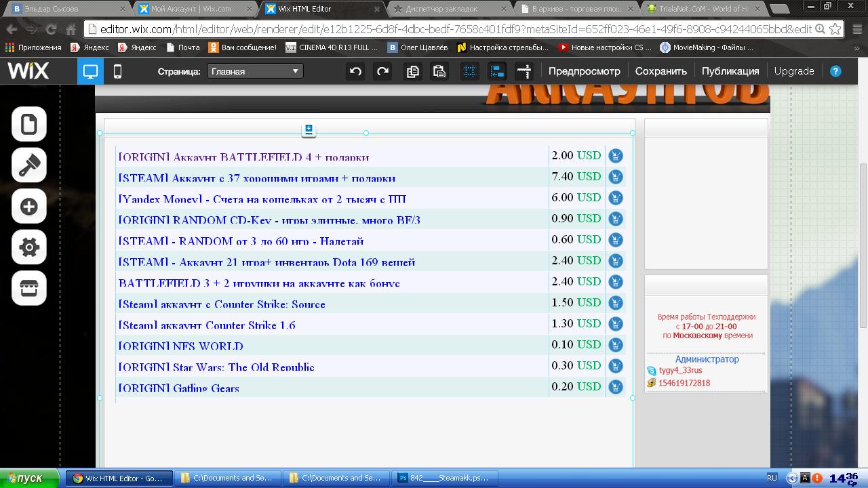Viewport: 868px width, 488px height.
Task: Click the cart icon for RANDOM CD-Key row
Action: point(615,219)
